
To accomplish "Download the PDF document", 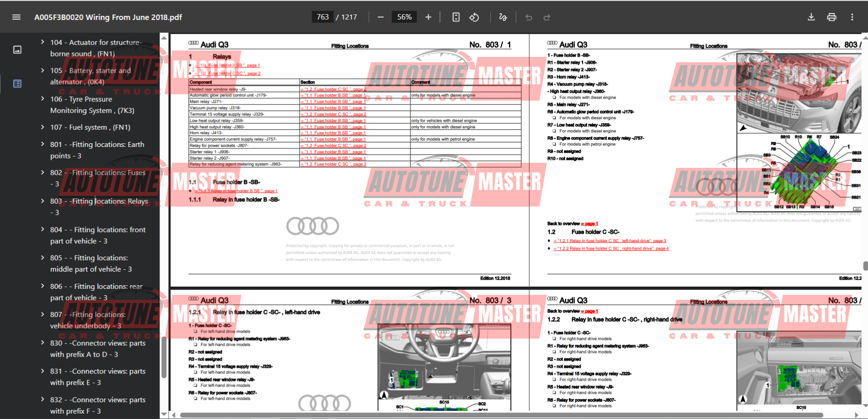I will point(811,17).
